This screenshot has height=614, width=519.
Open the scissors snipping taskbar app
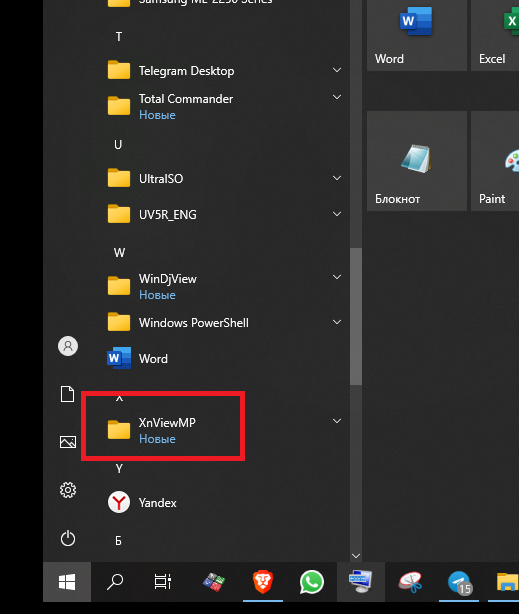(410, 582)
